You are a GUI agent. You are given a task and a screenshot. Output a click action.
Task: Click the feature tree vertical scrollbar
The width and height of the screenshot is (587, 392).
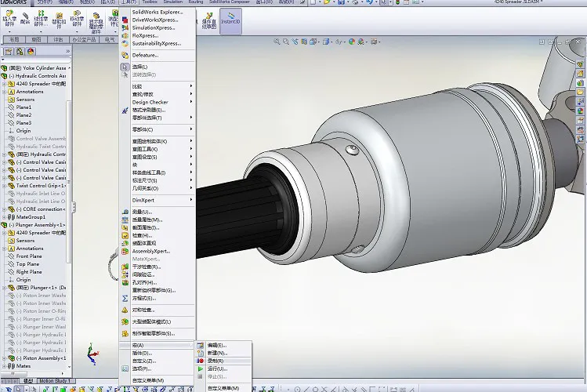[68, 182]
